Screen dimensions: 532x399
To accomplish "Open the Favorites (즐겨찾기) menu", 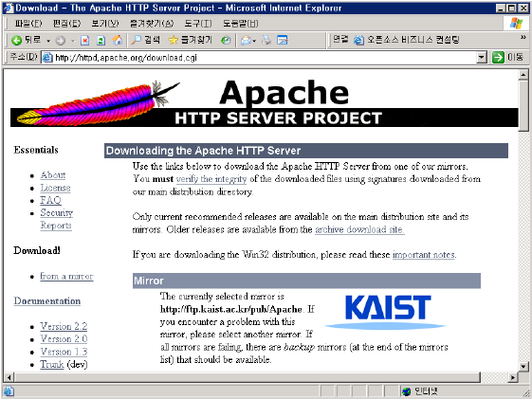I will click(x=152, y=24).
